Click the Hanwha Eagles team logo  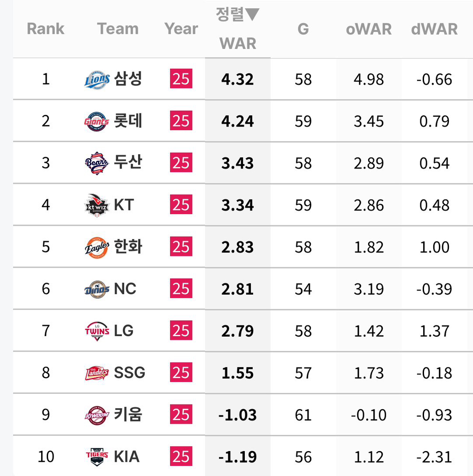coord(97,247)
